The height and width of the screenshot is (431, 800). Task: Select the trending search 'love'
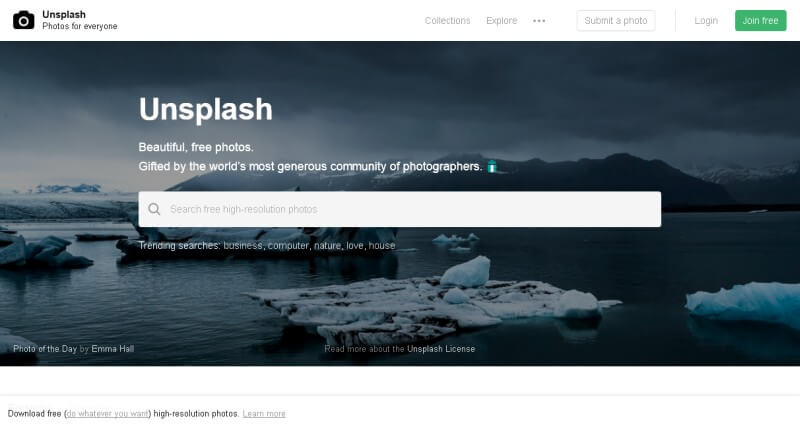(355, 245)
